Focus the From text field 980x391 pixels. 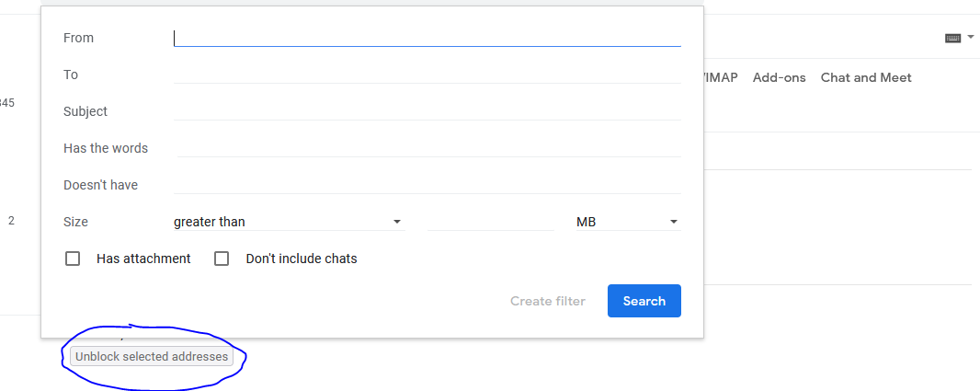(x=427, y=38)
